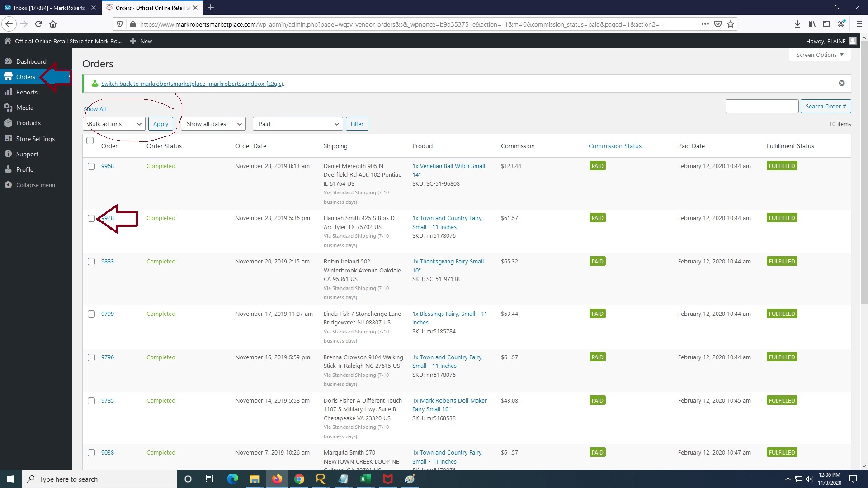This screenshot has height=488, width=868.
Task: Close the Orders browser tab
Action: 195,8
